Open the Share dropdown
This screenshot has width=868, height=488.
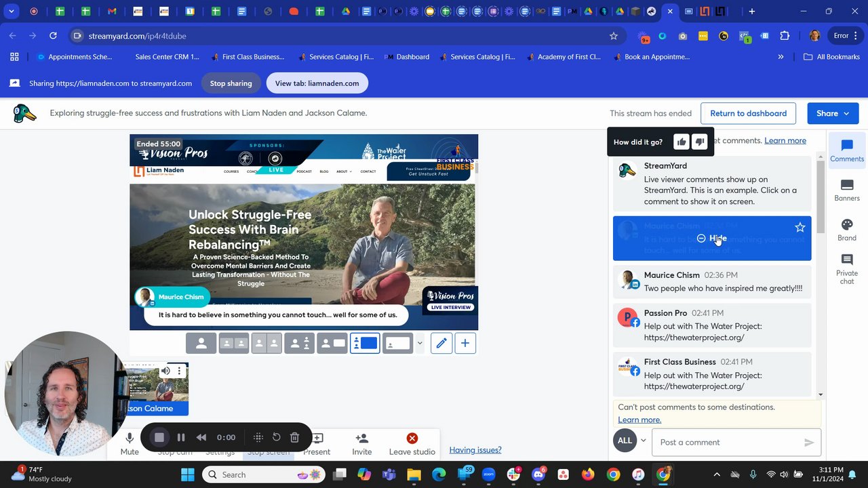point(833,113)
